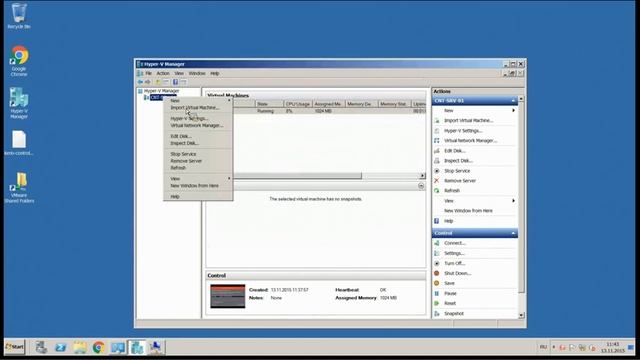Click the Connect icon under Control section
The image size is (640, 360).
pos(437,243)
